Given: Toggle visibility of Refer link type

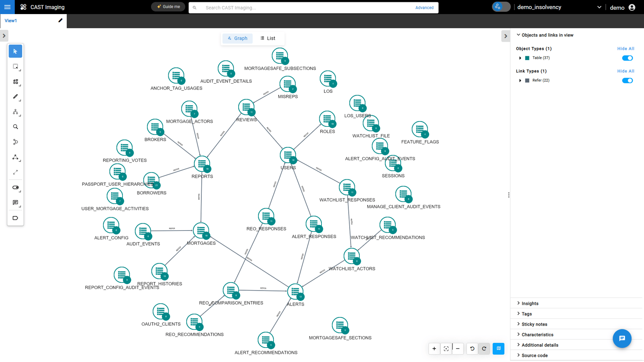Looking at the screenshot, I should pos(627,81).
